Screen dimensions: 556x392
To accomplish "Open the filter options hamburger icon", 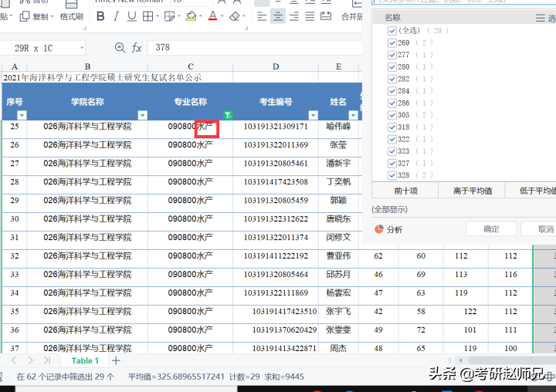I will click(x=540, y=18).
